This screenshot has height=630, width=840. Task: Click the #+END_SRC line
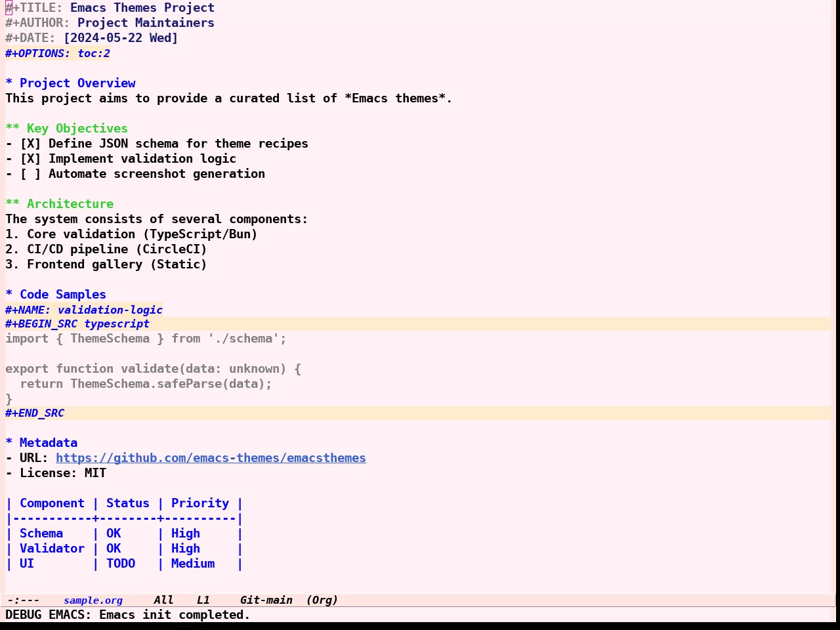coord(35,413)
